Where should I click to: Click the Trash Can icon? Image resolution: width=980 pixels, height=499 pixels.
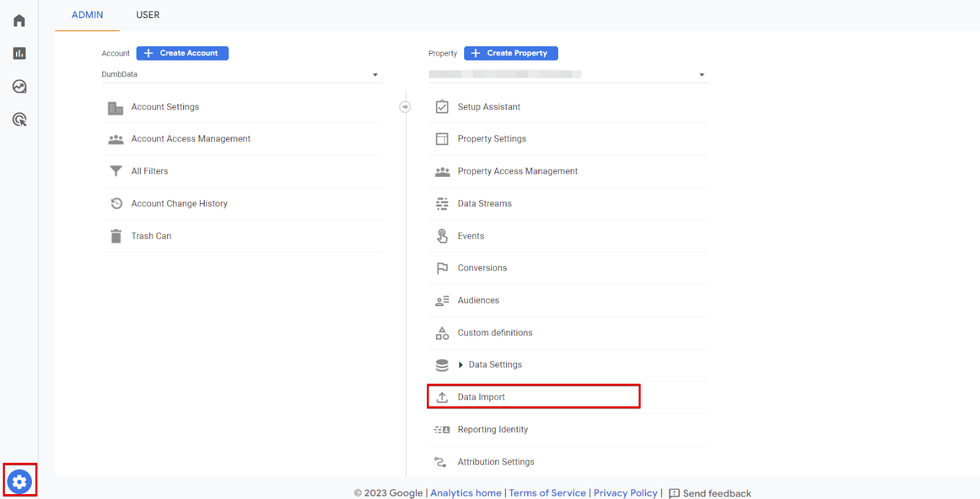click(x=116, y=236)
